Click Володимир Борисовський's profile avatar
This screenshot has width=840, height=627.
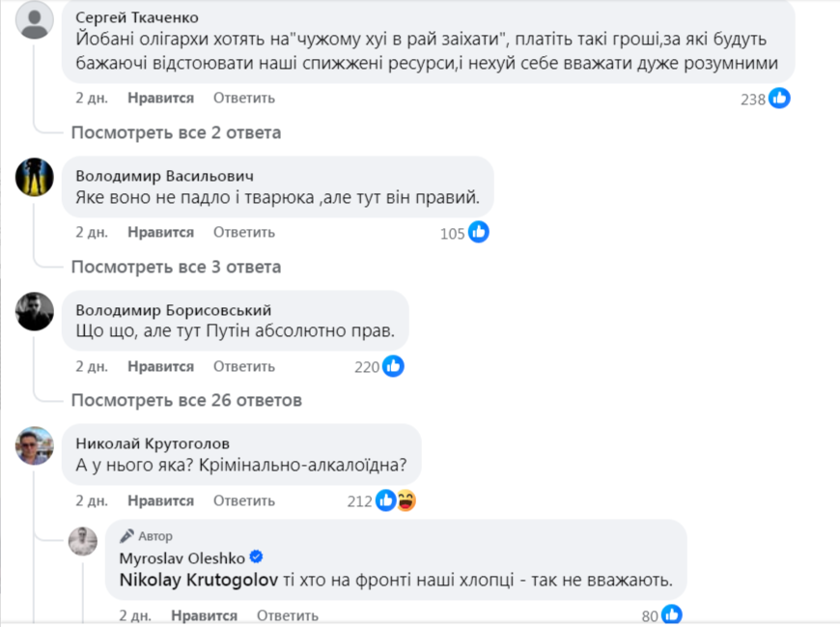tap(36, 311)
